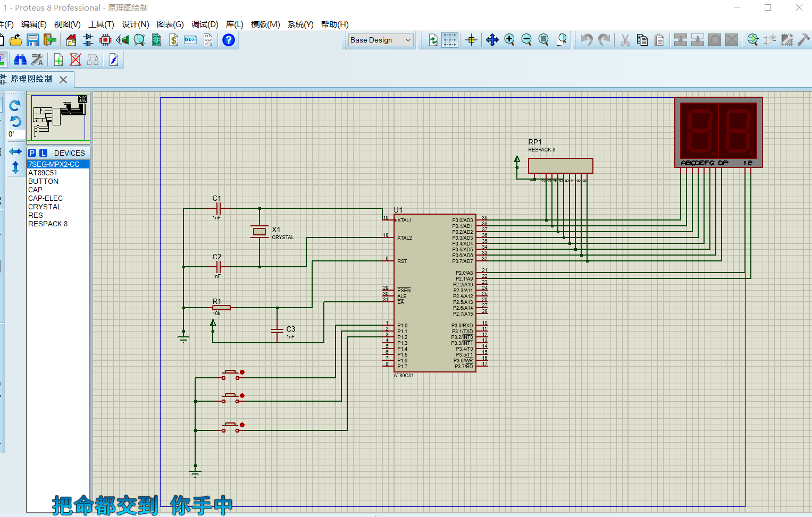The image size is (812, 517).
Task: Open Design Explorer green icon
Action: [x=156, y=40]
